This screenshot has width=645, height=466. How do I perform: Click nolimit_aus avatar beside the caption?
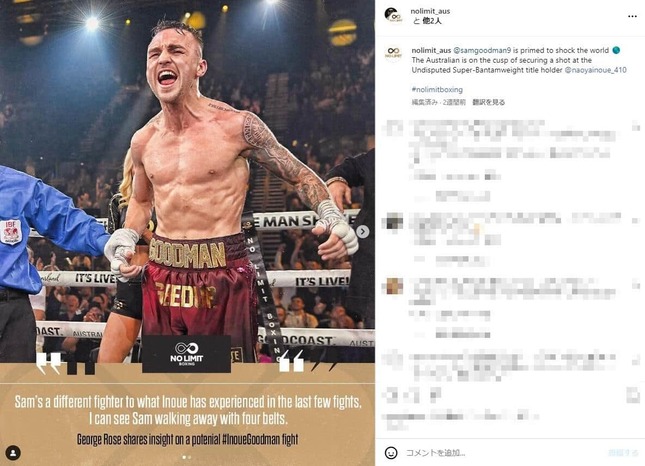393,53
